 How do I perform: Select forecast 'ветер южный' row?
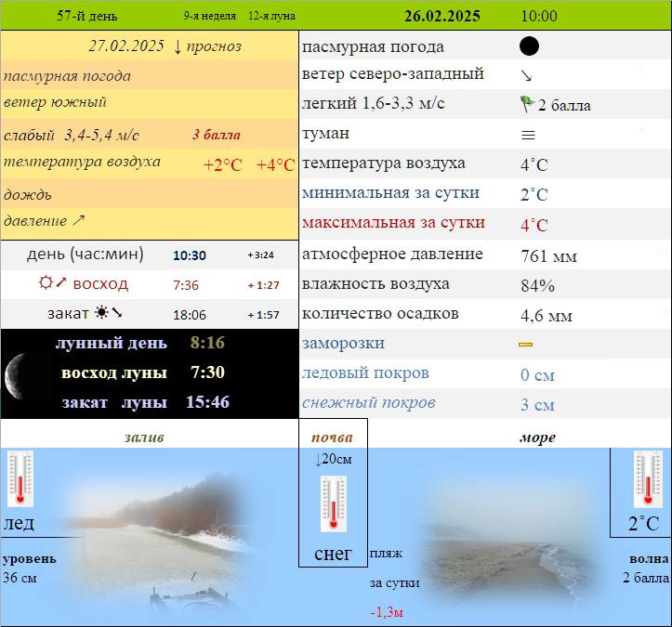click(149, 103)
